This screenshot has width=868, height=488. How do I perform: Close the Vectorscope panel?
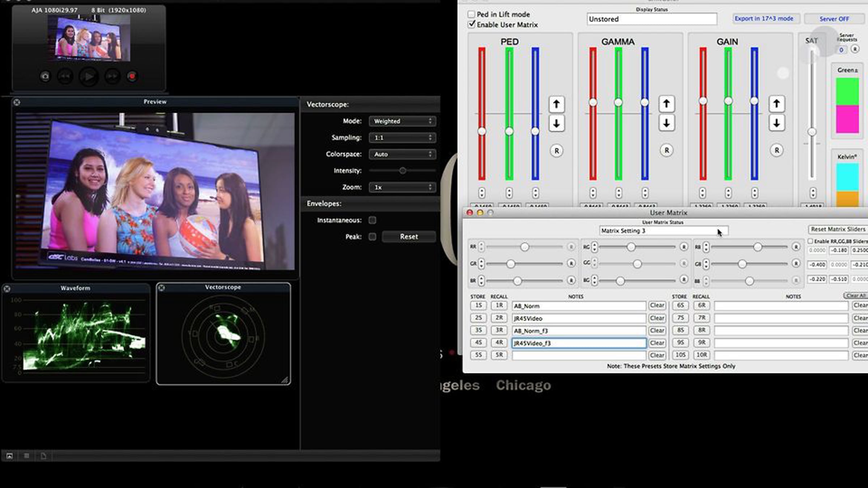(162, 288)
